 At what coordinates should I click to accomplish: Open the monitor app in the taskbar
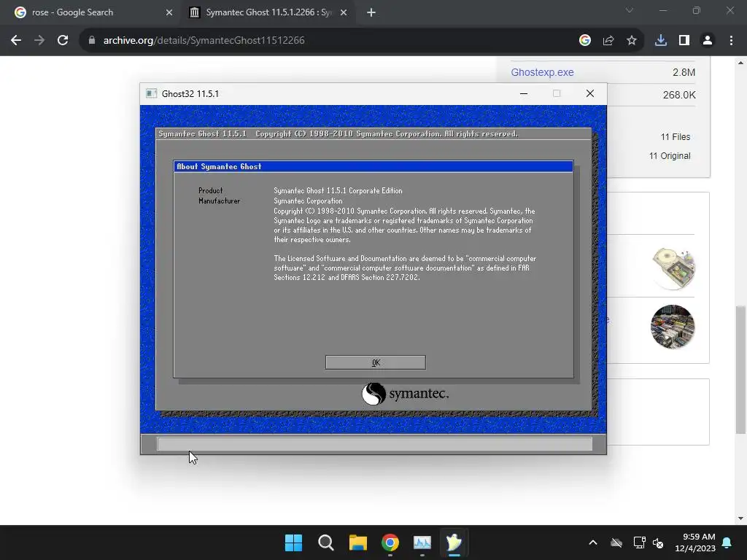[422, 542]
